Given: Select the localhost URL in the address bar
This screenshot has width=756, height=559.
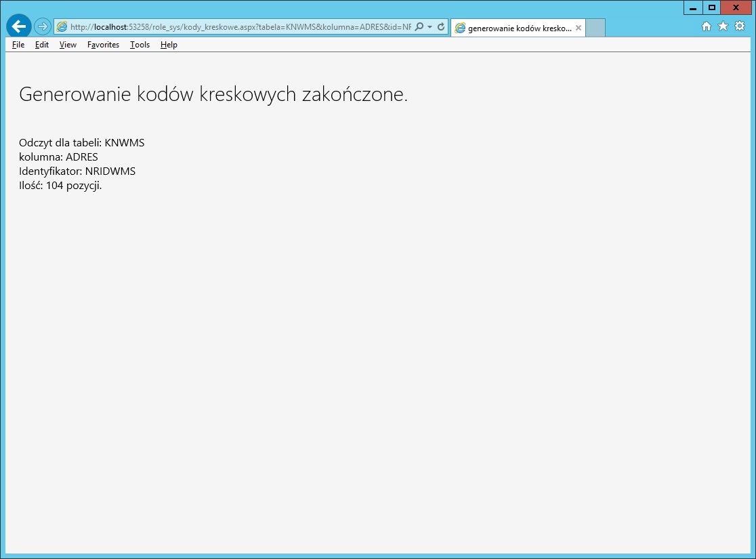Looking at the screenshot, I should tap(240, 27).
